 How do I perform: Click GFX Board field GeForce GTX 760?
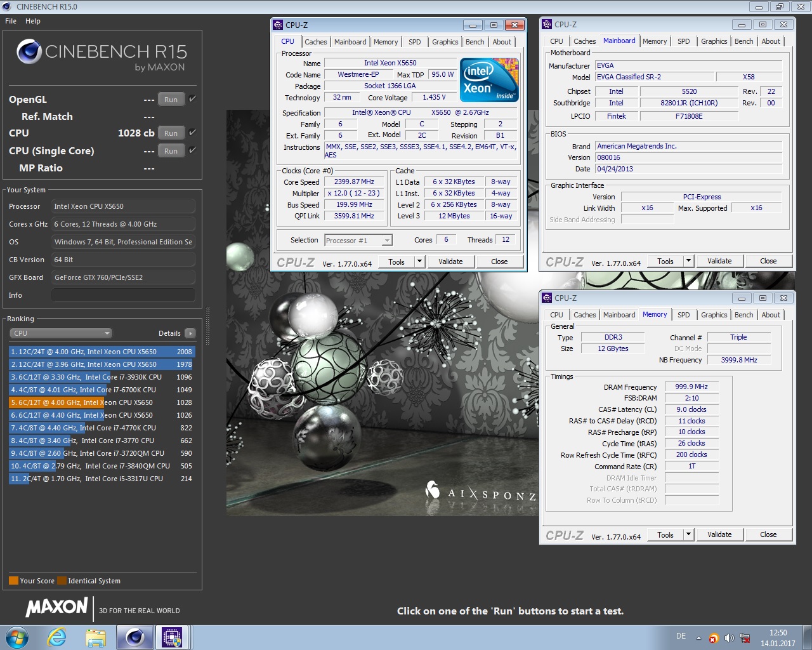124,277
